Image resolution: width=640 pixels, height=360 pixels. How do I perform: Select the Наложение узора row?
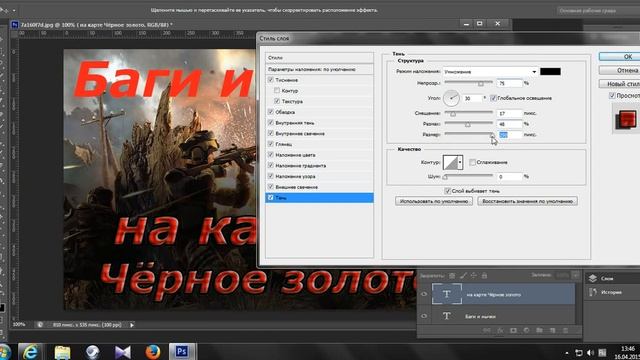tap(319, 176)
